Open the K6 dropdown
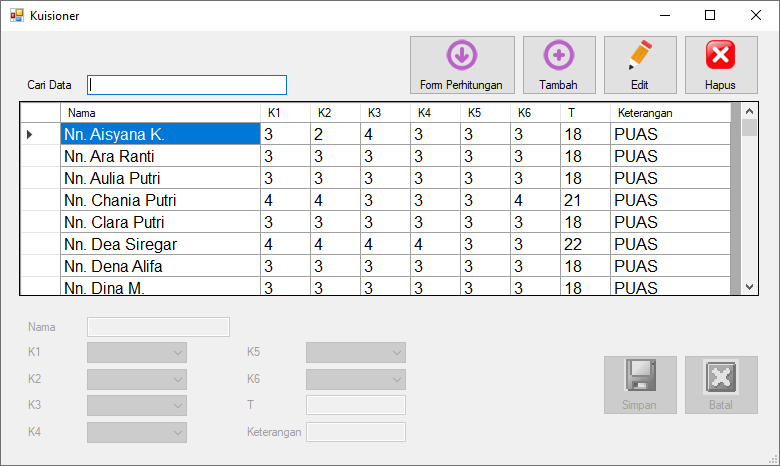Viewport: 780px width, 466px height. coord(398,379)
